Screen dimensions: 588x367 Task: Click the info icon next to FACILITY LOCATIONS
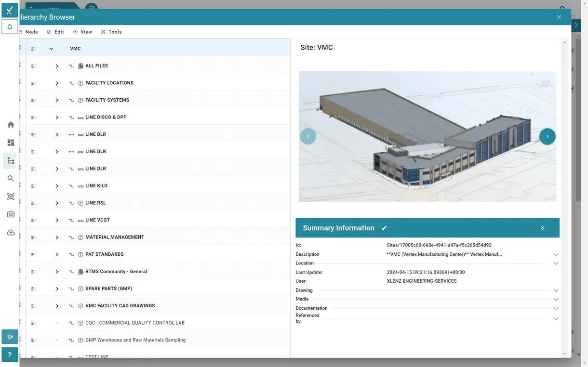(x=80, y=83)
